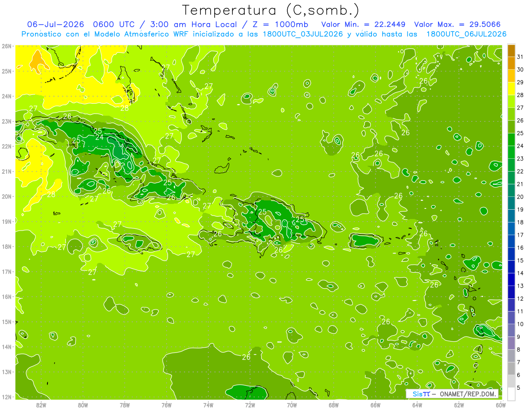Pick the yellow colorbar segment between 28 and 29
The width and height of the screenshot is (532, 411).
pyautogui.click(x=511, y=89)
